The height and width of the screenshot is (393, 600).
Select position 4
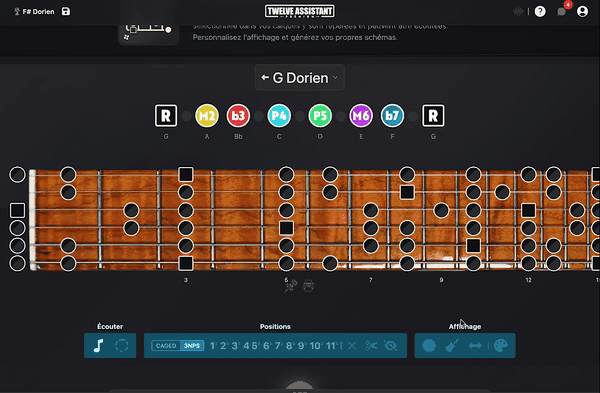(x=246, y=346)
